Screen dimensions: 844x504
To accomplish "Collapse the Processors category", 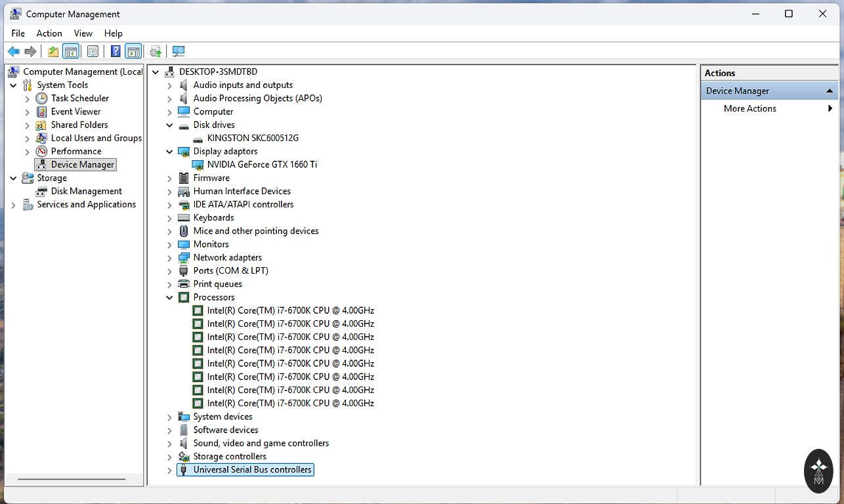I will point(169,298).
